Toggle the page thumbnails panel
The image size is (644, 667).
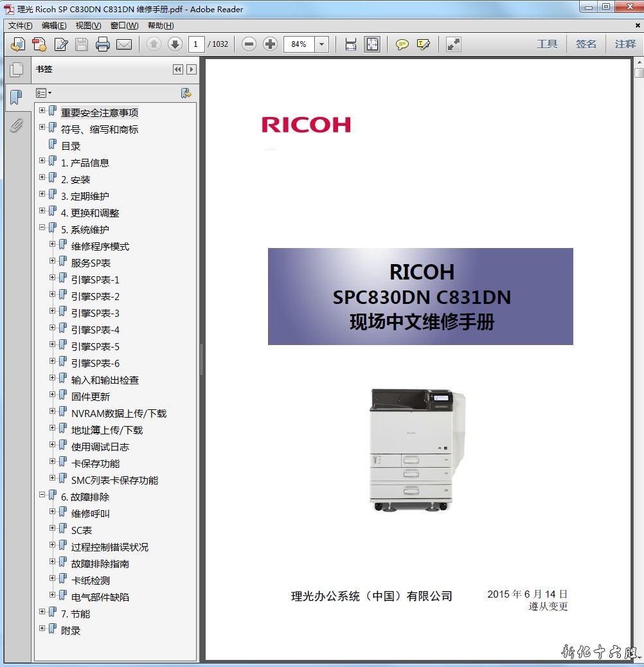click(16, 69)
